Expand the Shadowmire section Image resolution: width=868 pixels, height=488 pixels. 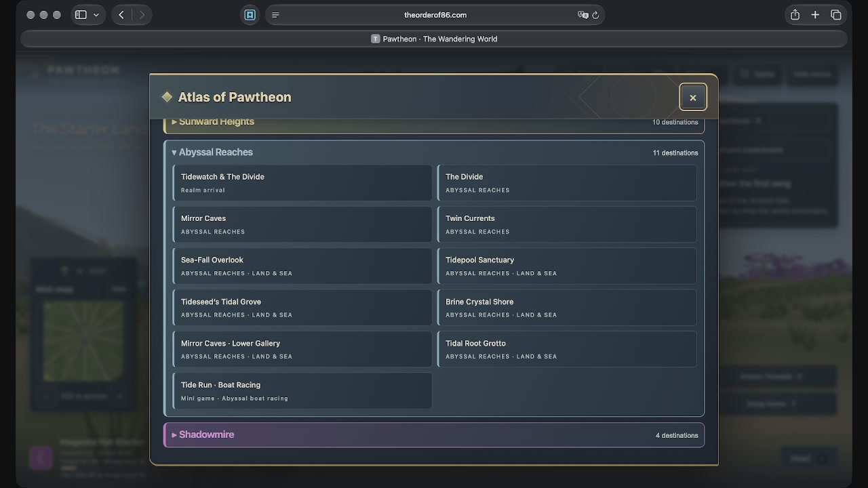[x=434, y=435]
